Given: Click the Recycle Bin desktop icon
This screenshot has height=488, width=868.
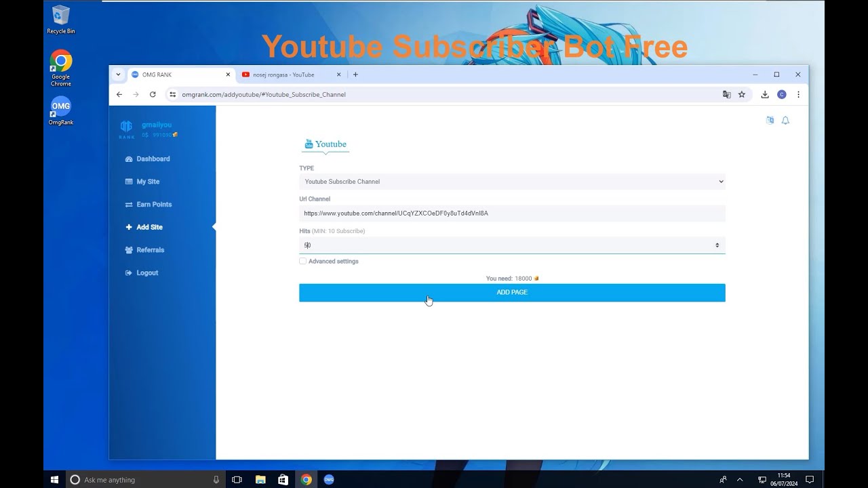Looking at the screenshot, I should (x=61, y=20).
